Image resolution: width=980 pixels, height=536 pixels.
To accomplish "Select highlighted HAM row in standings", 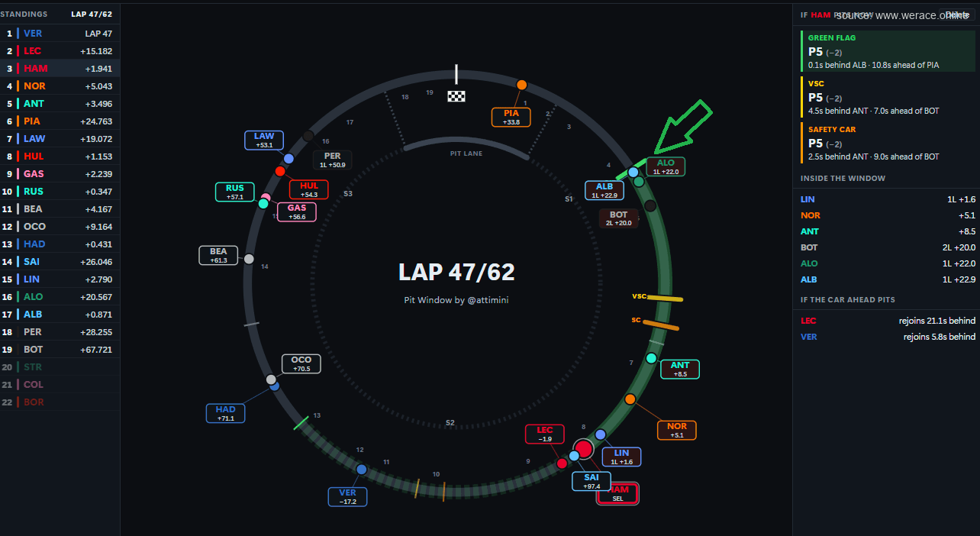I will pos(60,69).
